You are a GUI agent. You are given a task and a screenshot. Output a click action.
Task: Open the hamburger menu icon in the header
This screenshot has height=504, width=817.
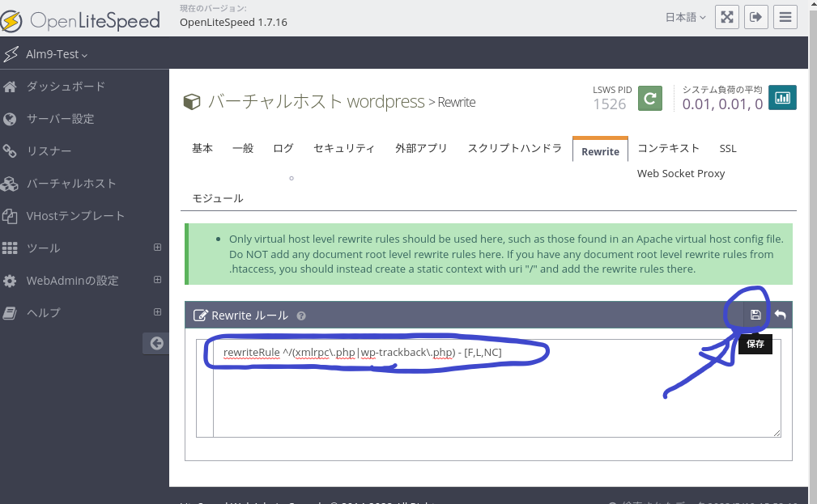(x=785, y=17)
